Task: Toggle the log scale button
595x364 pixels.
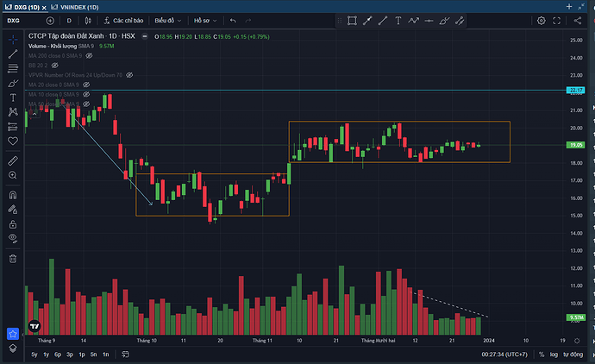Action: (x=555, y=355)
